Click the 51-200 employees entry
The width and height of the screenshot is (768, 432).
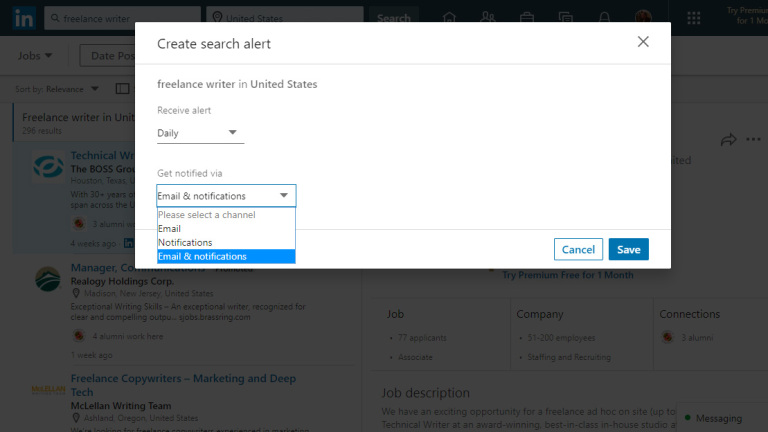coord(561,337)
